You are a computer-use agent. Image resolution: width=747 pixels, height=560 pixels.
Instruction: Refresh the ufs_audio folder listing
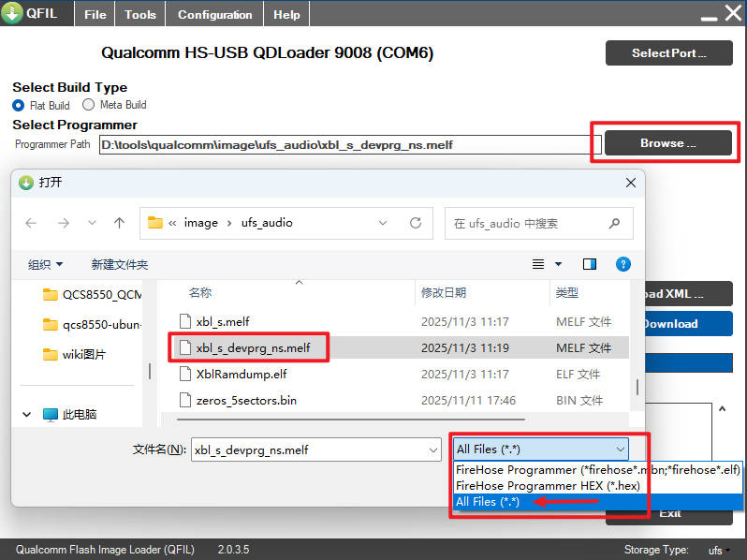tap(416, 223)
